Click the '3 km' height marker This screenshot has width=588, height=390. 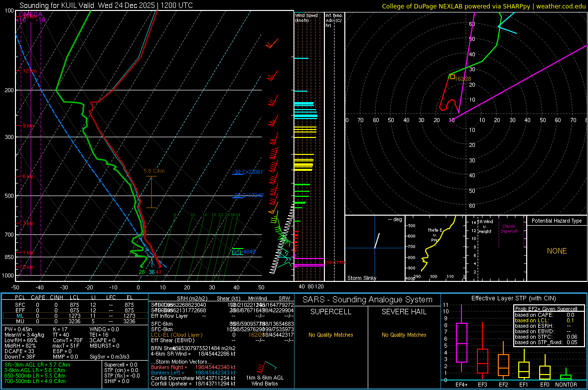(x=28, y=223)
